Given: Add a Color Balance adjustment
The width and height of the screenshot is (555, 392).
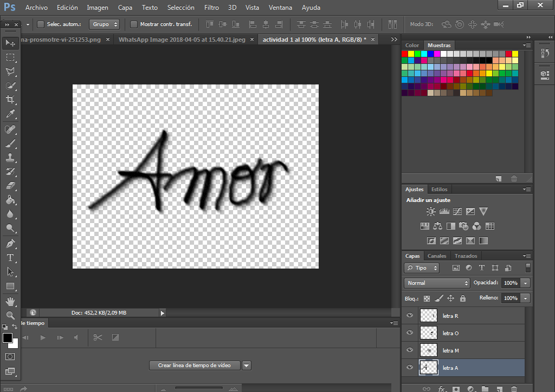Looking at the screenshot, I should point(437,226).
